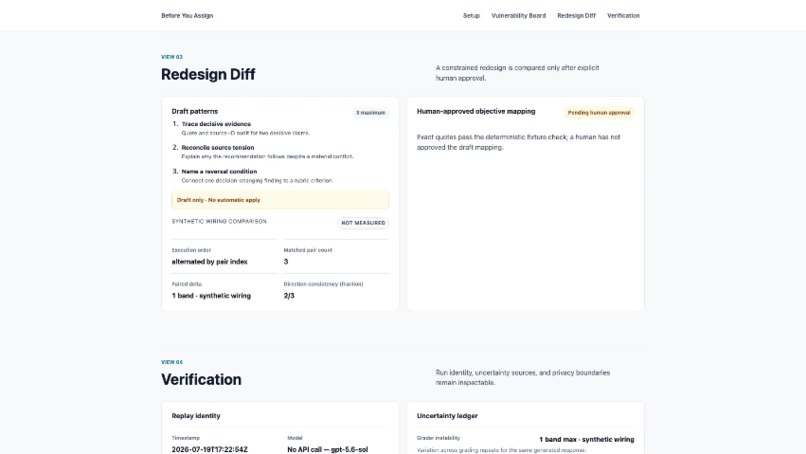Click the VIEW 04 label
806x454 pixels.
click(x=172, y=362)
